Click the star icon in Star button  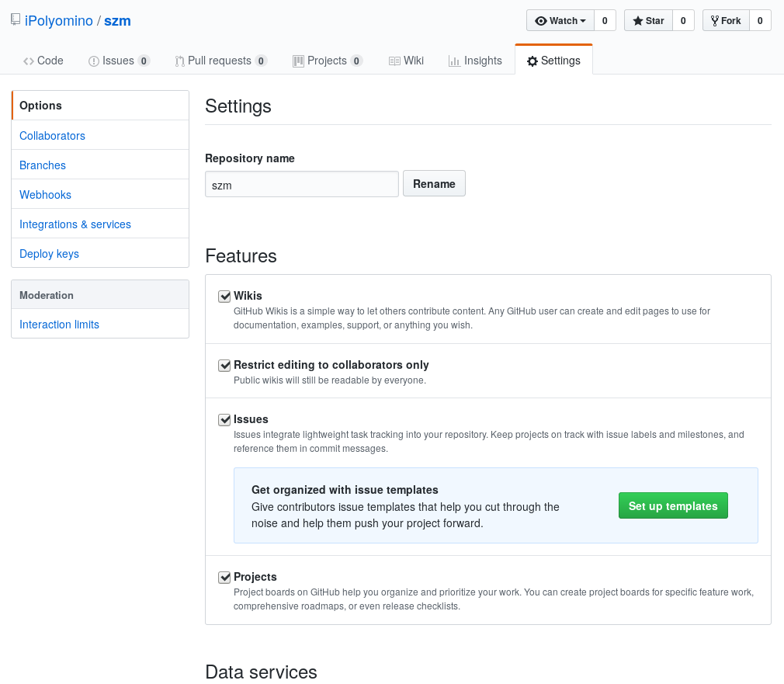(637, 21)
